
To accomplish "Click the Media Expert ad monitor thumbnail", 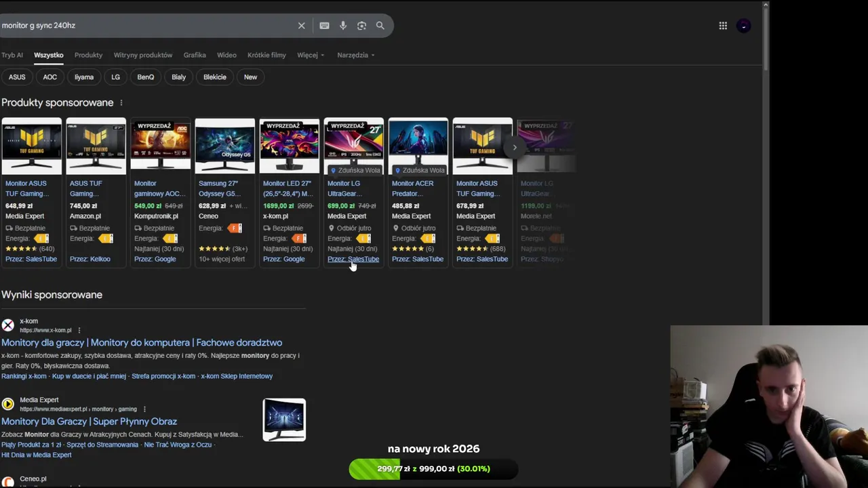I will [x=284, y=420].
